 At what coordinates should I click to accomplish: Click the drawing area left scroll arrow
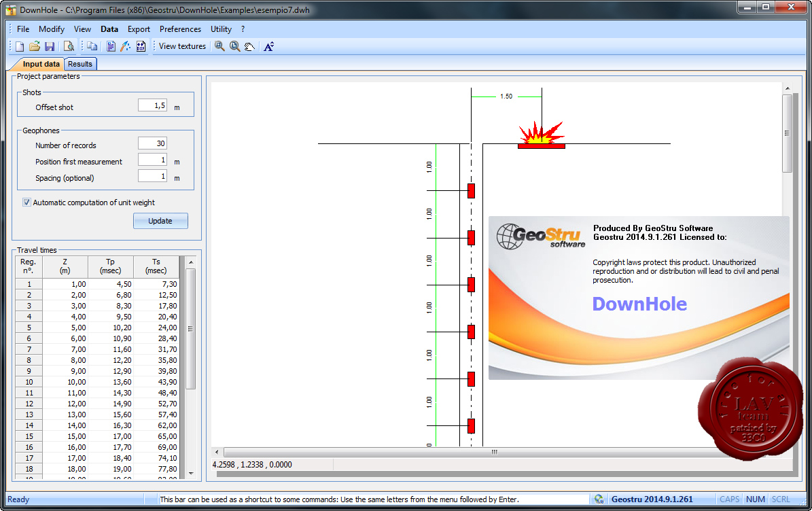217,452
